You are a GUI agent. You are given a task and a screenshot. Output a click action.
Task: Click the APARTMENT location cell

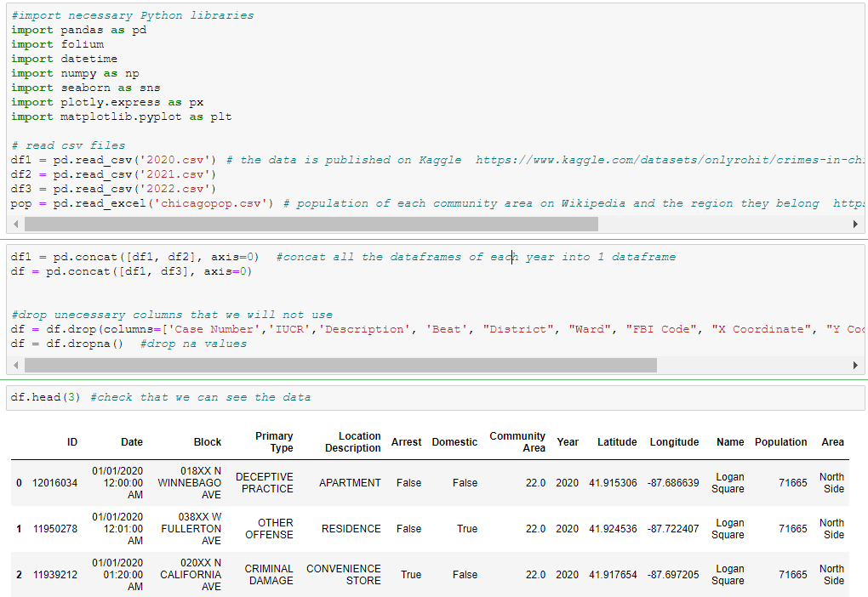click(x=350, y=483)
